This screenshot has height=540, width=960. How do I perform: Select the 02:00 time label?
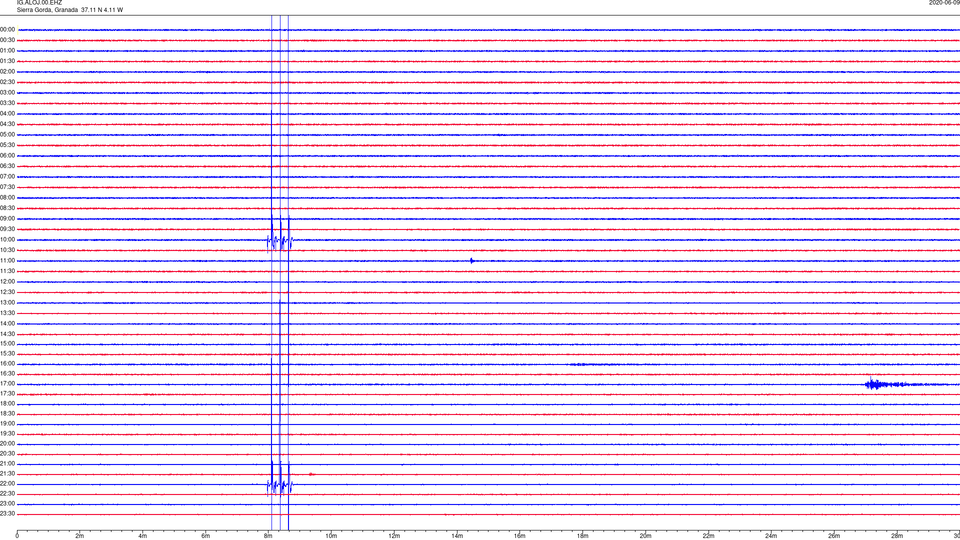click(8, 72)
